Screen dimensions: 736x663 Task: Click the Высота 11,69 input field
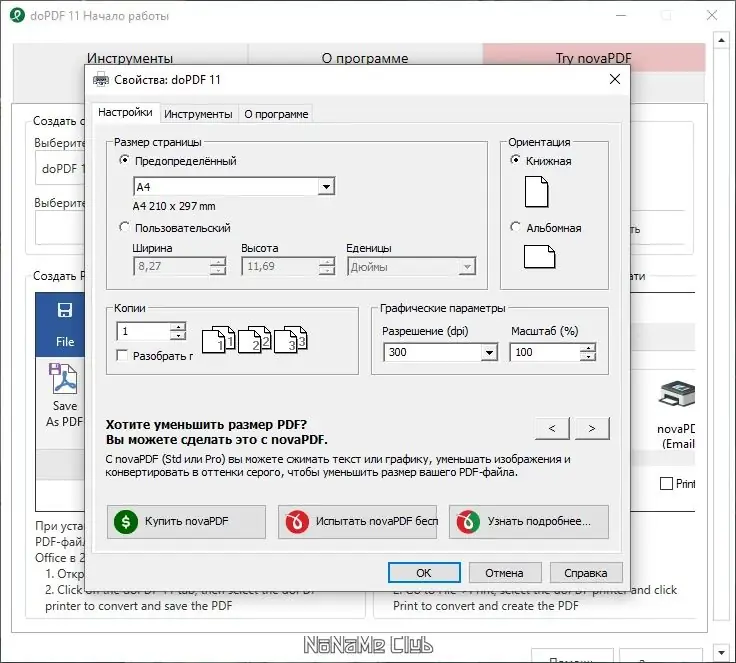(280, 266)
